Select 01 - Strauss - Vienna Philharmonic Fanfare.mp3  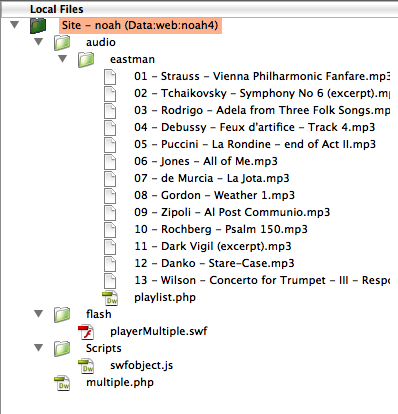tap(262, 76)
